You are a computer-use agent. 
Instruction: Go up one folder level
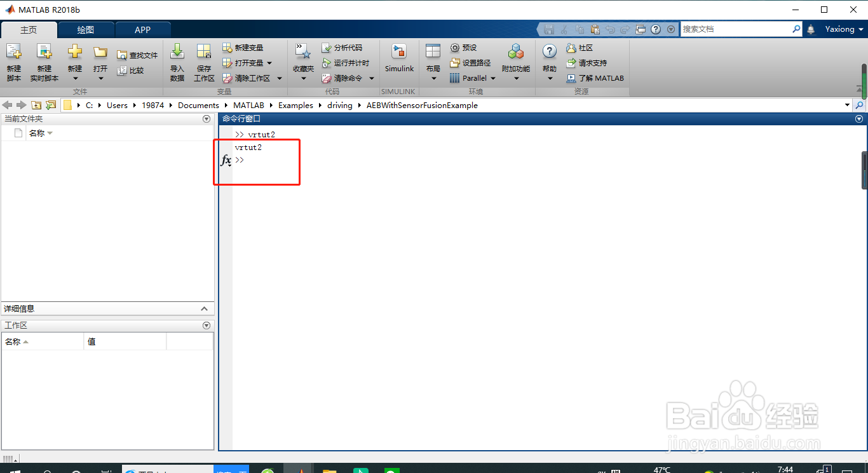36,105
